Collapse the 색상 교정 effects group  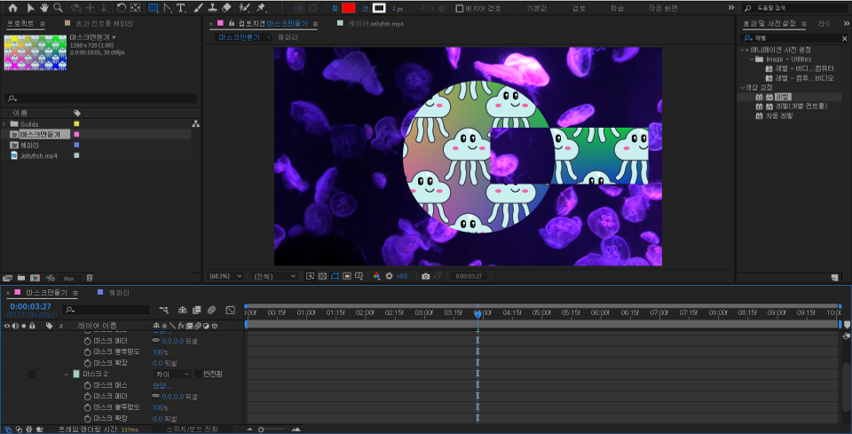[x=743, y=87]
